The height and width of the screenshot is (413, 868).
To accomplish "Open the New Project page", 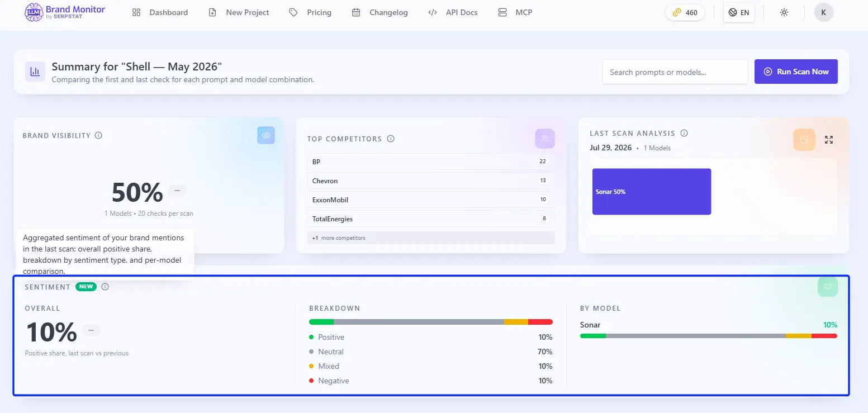I will [239, 12].
